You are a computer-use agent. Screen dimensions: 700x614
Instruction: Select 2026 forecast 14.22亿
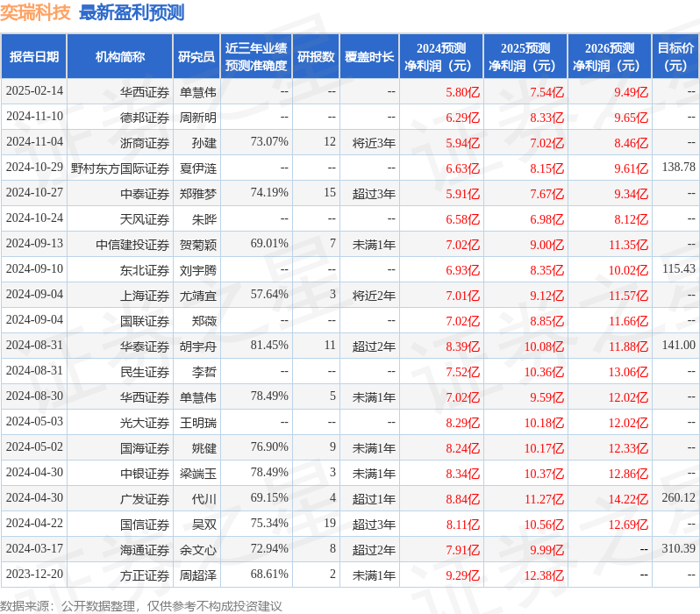[628, 499]
